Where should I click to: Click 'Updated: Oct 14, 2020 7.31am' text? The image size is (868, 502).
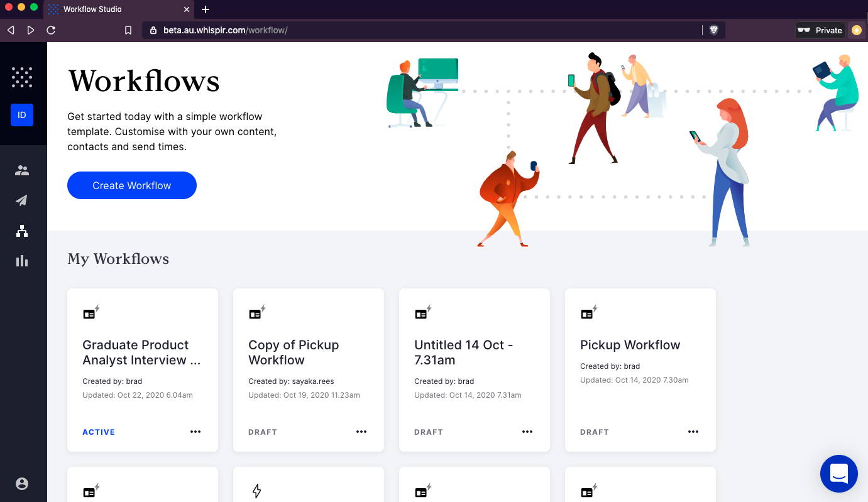pyautogui.click(x=468, y=395)
